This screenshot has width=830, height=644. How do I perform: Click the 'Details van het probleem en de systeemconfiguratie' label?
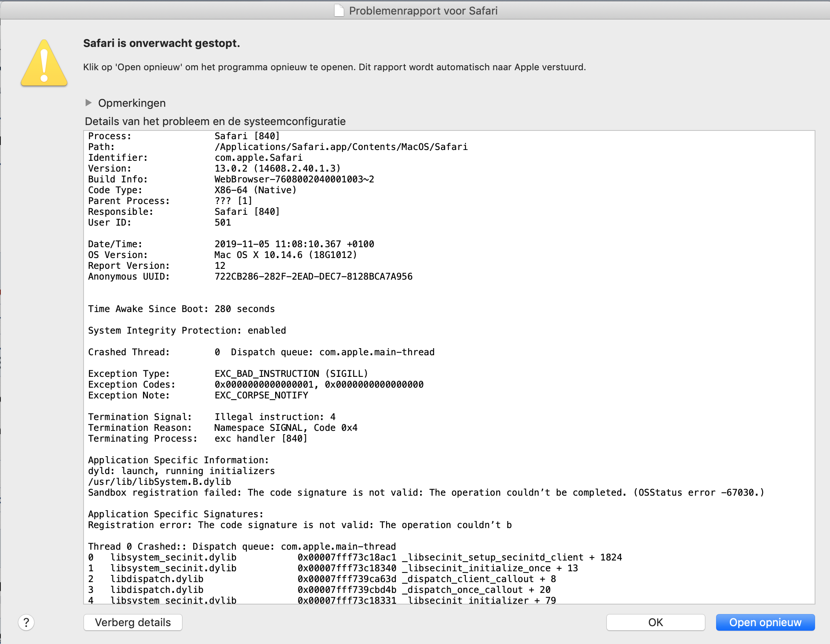click(215, 121)
